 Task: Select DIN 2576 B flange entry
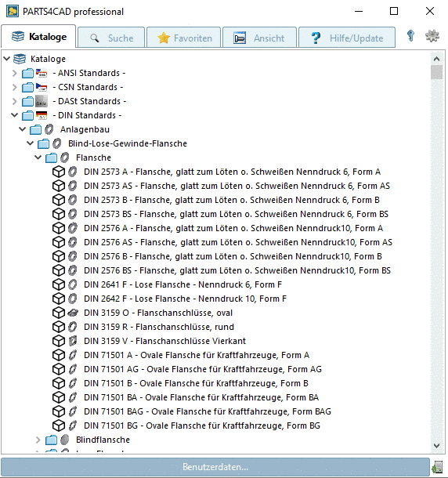click(233, 256)
